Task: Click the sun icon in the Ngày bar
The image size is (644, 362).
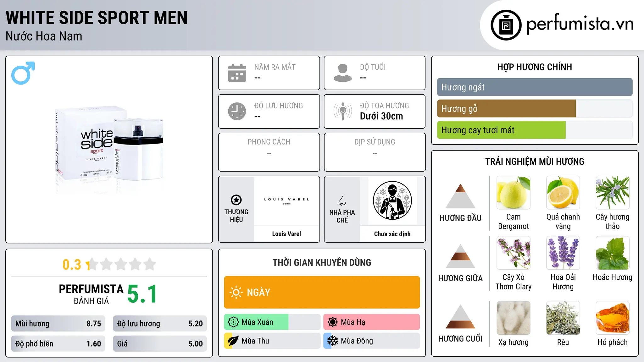Action: [236, 292]
